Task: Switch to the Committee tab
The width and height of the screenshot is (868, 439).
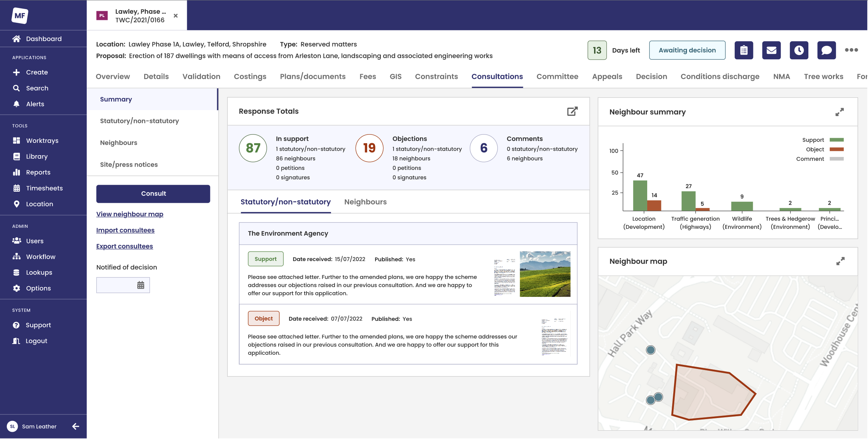Action: [557, 76]
